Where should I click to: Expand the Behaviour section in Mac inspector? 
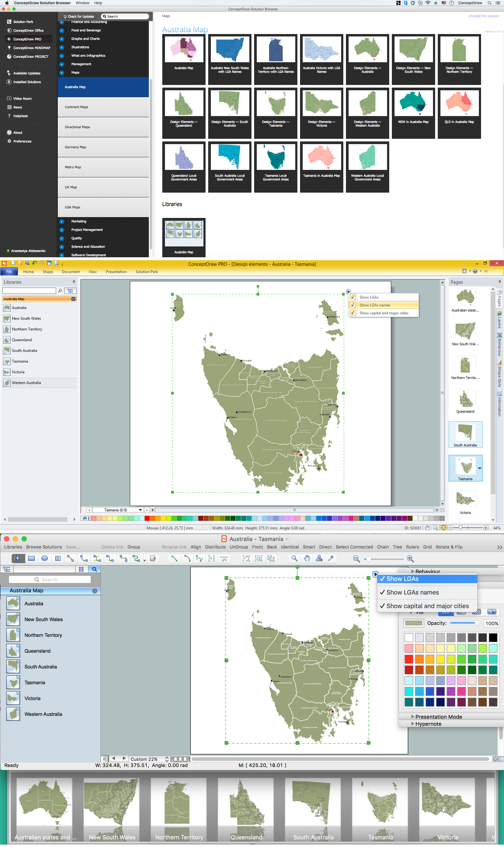pyautogui.click(x=413, y=572)
